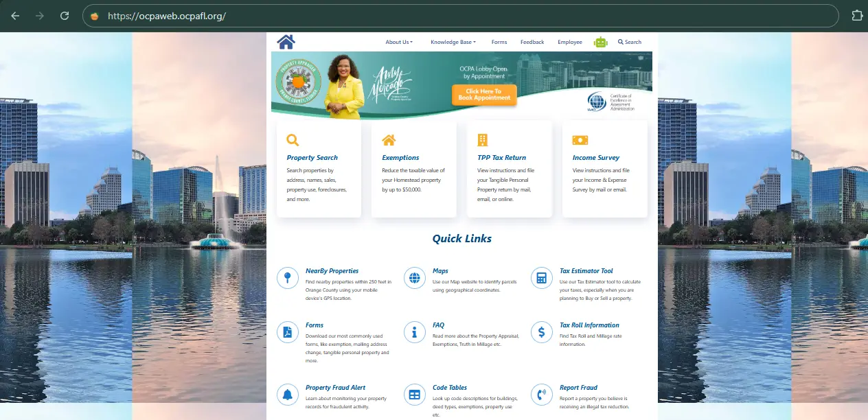The width and height of the screenshot is (868, 420).
Task: Click the Forms document icon in Quick Links
Action: (287, 332)
